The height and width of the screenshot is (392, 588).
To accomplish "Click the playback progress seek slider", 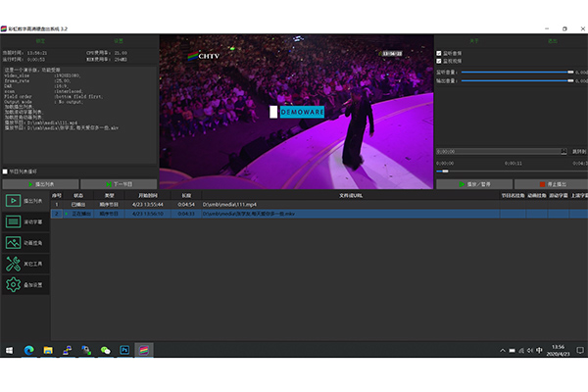I will [512, 171].
